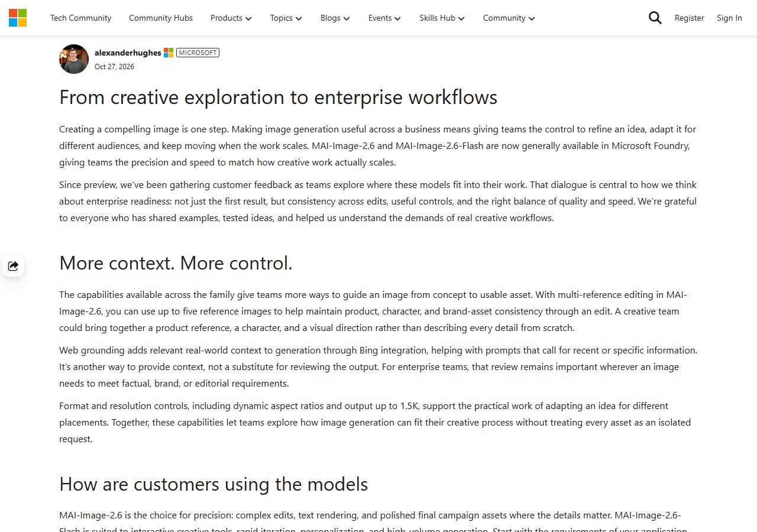Open the Skills Hub dropdown
757x532 pixels.
coord(442,18)
